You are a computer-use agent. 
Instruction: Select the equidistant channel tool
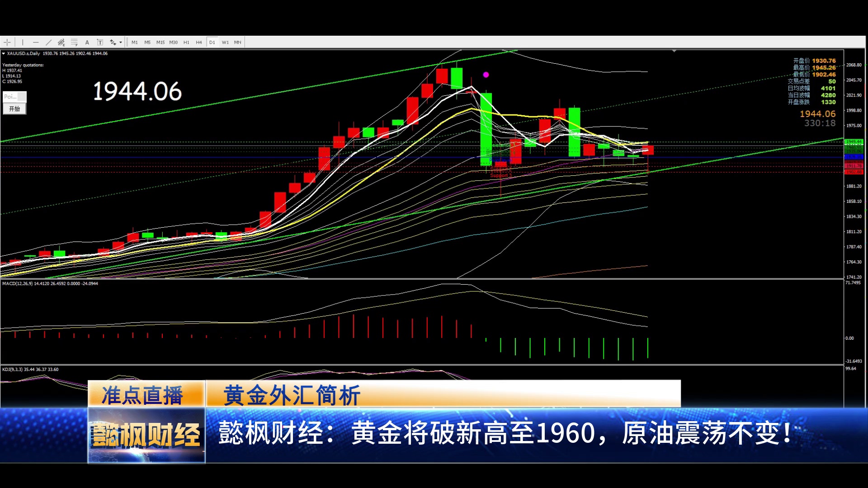point(61,42)
